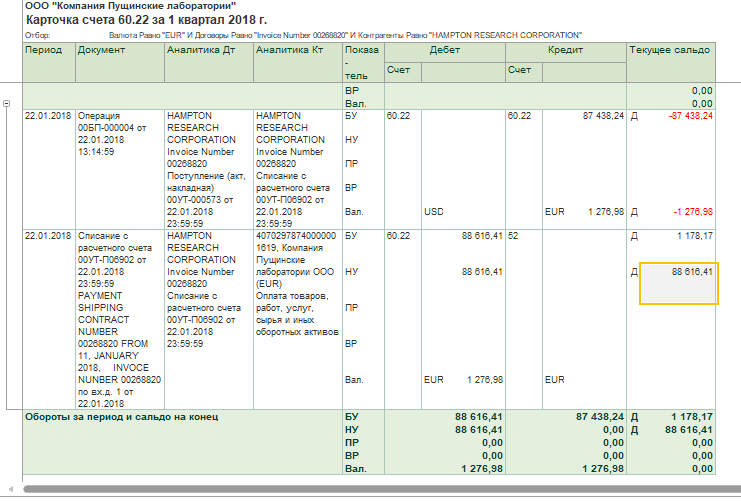Viewport: 741px width, 501px height.
Task: Click the Обороты за период total row label
Action: tap(121, 416)
